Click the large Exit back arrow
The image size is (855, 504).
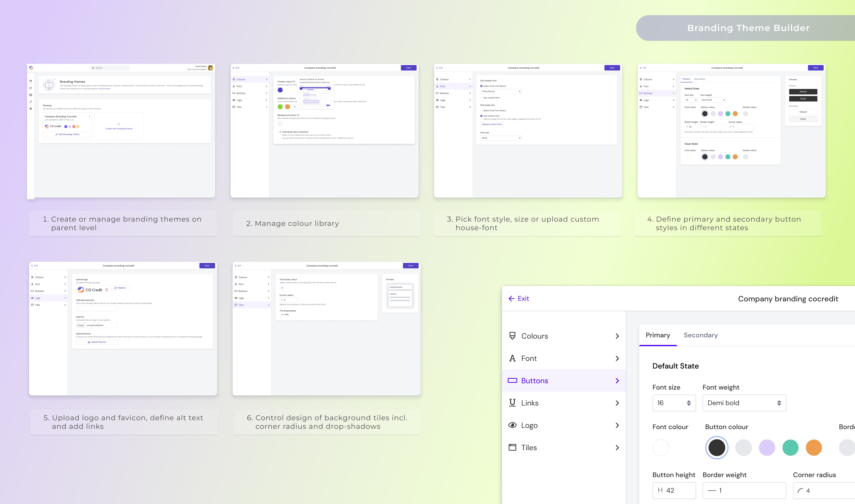[x=512, y=299]
